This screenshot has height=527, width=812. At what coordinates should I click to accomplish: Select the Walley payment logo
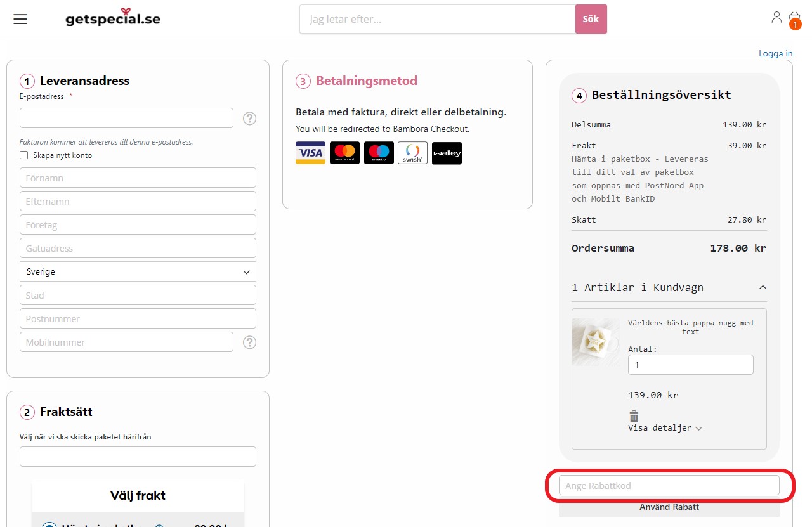pos(447,153)
